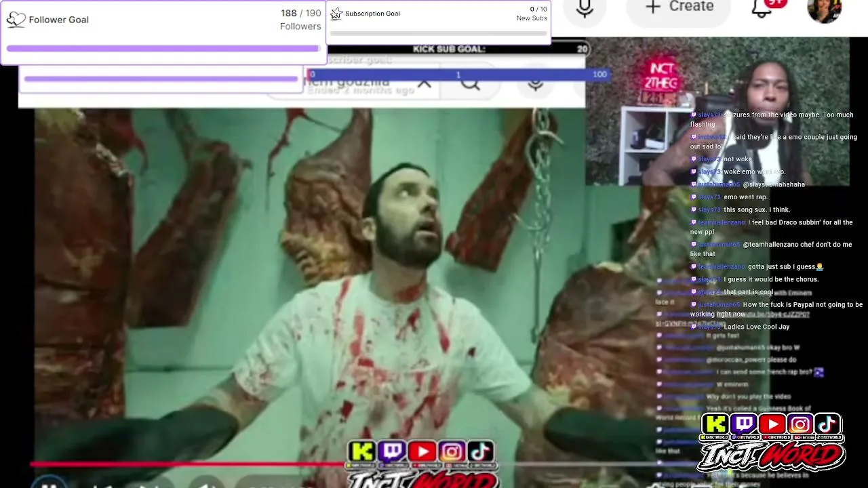Click the heart icon of the Follower Goal
The height and width of the screenshot is (488, 868).
coord(16,20)
